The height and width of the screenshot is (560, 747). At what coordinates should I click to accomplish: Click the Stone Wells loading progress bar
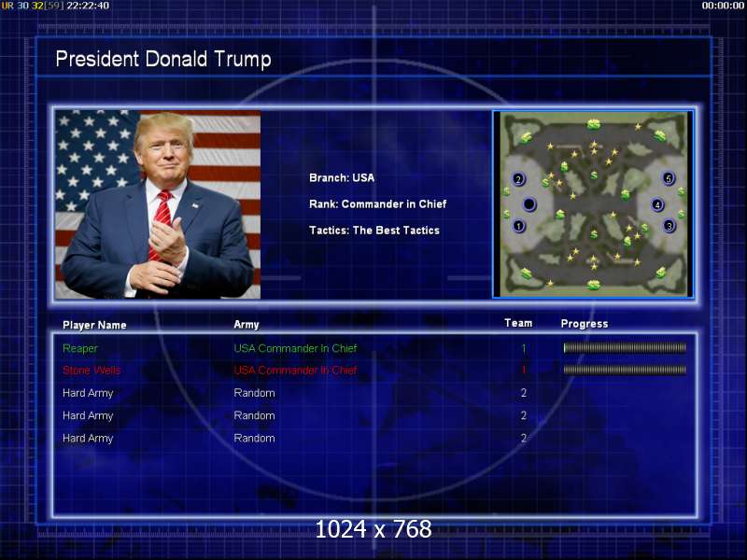click(625, 370)
